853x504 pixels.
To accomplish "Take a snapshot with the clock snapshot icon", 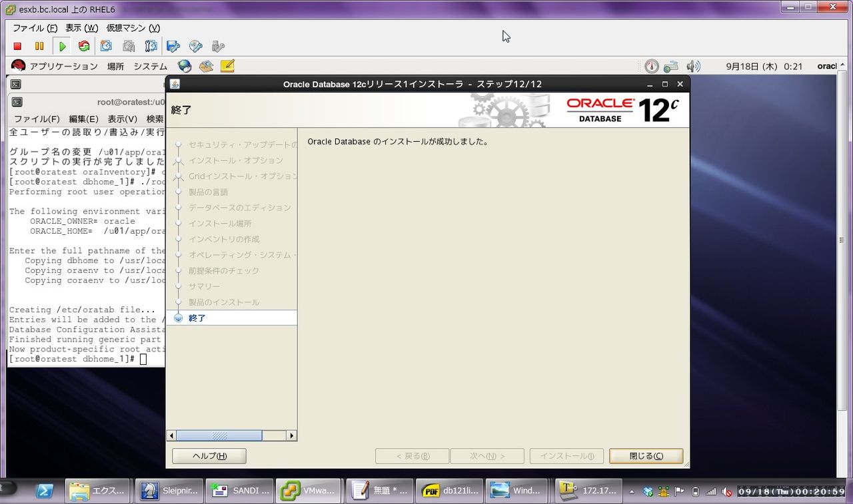I will point(106,47).
